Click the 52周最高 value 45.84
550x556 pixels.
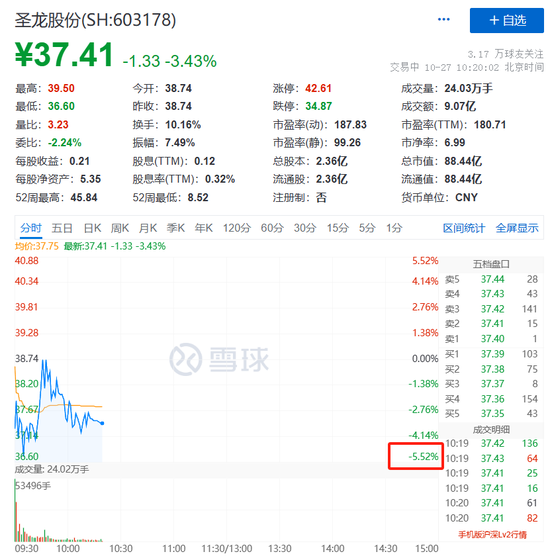click(84, 198)
